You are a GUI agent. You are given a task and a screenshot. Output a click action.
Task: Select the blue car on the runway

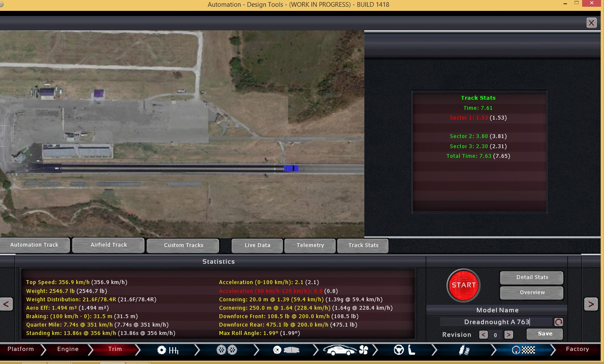291,168
